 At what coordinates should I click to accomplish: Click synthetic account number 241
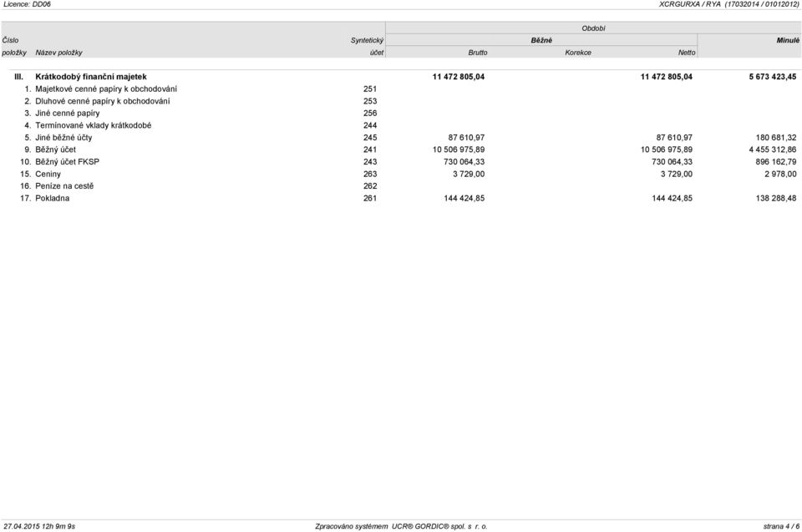pyautogui.click(x=370, y=149)
